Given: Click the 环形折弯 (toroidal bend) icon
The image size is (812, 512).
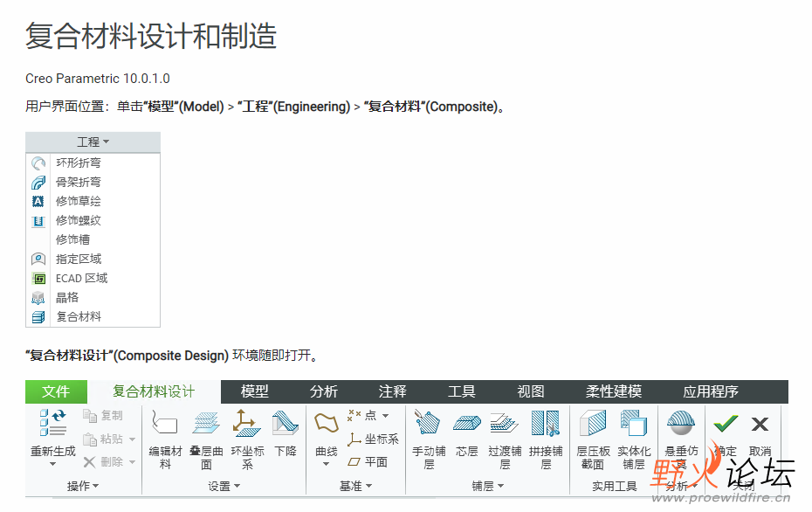Looking at the screenshot, I should (x=38, y=163).
